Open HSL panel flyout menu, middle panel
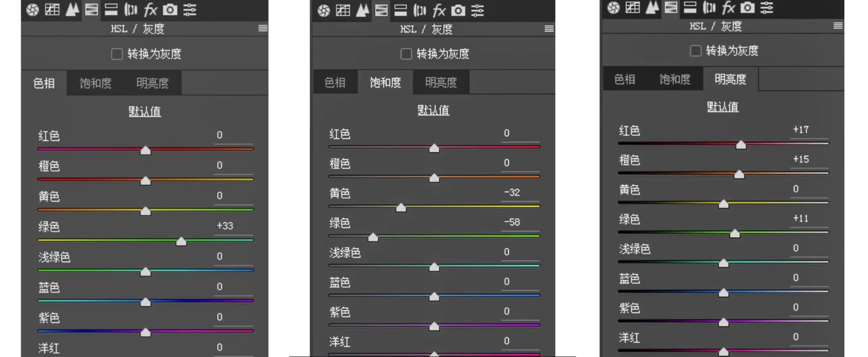 pyautogui.click(x=549, y=29)
